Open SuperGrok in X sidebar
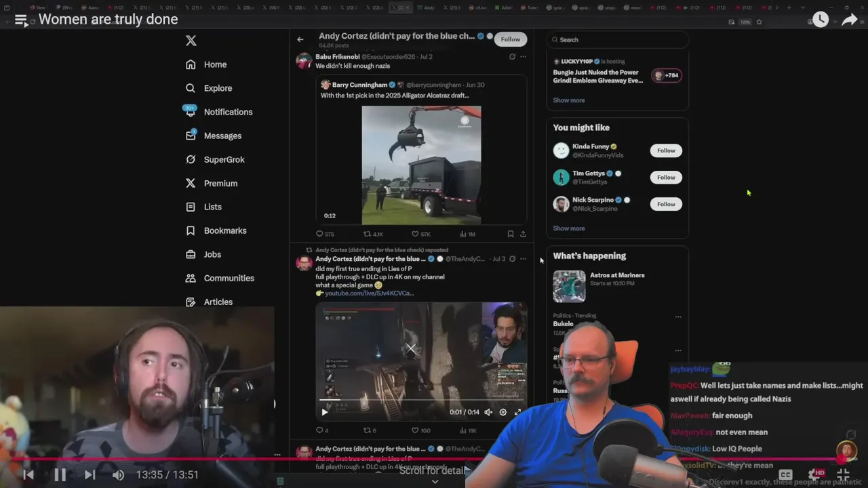The height and width of the screenshot is (488, 868). [215, 159]
